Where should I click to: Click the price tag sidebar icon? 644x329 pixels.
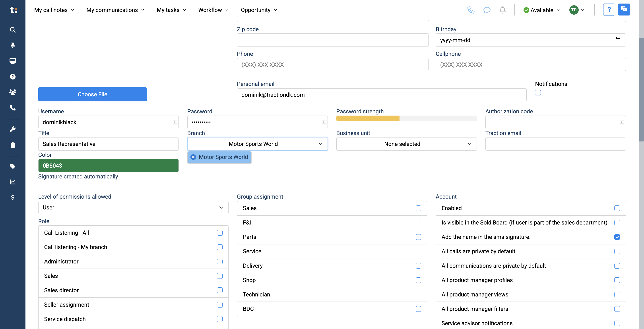coord(12,166)
